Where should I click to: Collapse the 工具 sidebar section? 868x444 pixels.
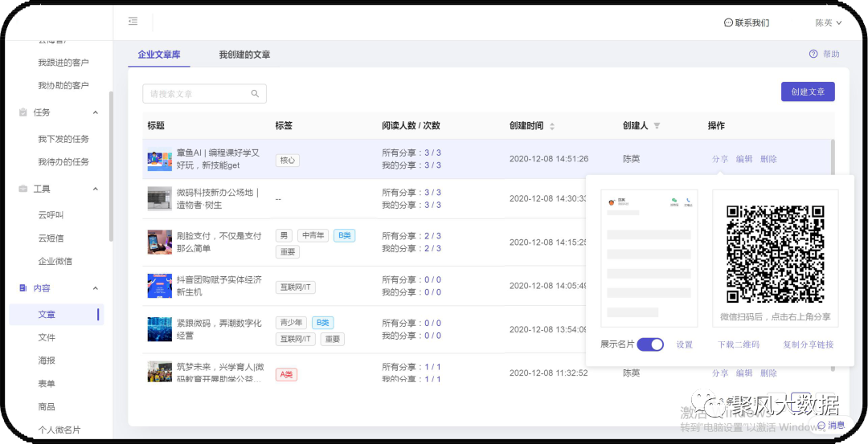pyautogui.click(x=95, y=189)
